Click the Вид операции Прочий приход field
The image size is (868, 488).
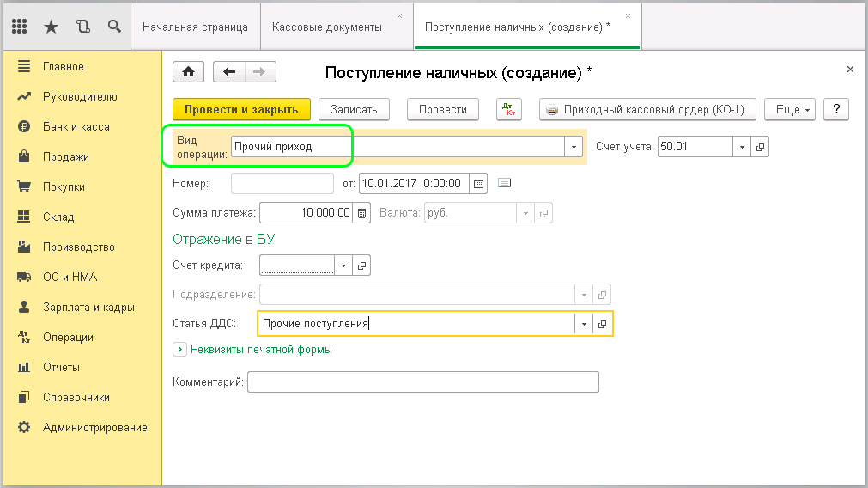click(398, 147)
